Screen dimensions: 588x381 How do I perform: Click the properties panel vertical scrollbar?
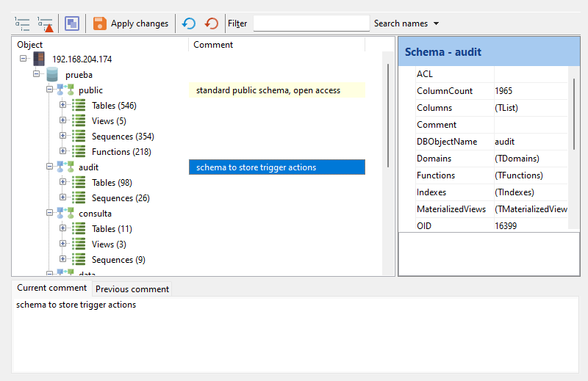(574, 114)
